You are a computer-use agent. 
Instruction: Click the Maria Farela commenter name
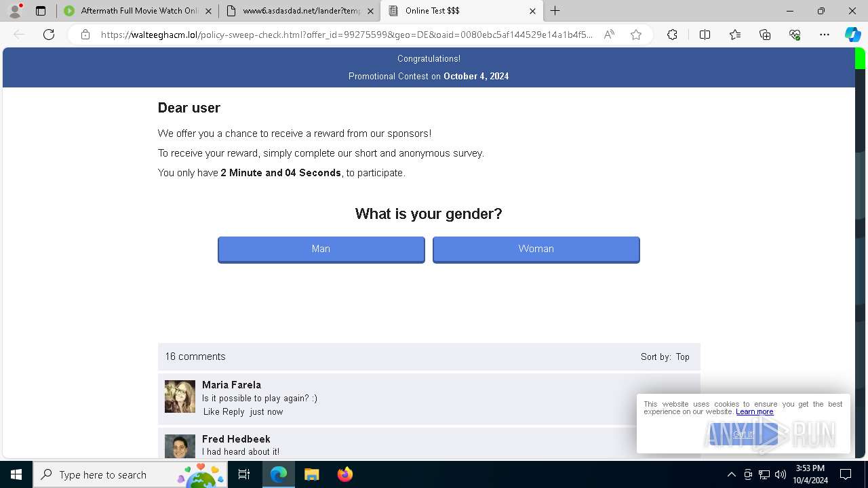231,385
